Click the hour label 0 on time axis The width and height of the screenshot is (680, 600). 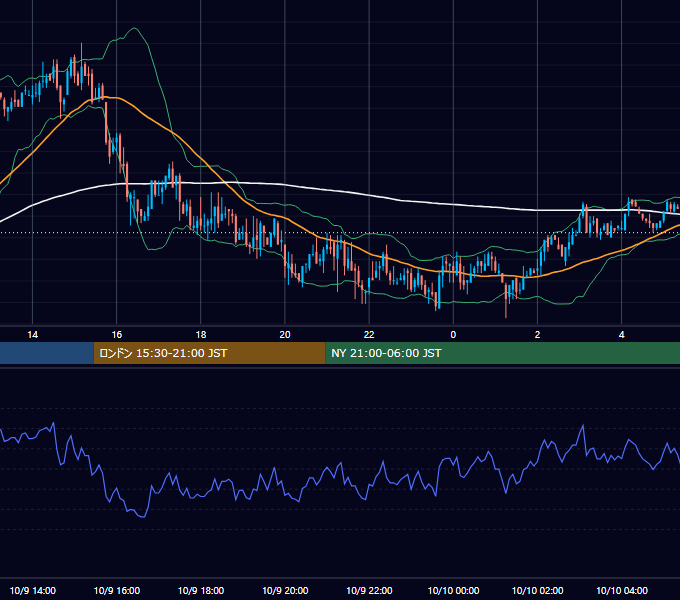(453, 334)
